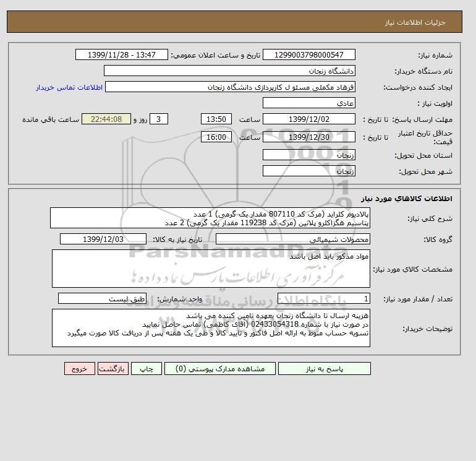The height and width of the screenshot is (461, 476).
Task: Click the buyer notes box هزینه ارسال
Action: (x=211, y=328)
